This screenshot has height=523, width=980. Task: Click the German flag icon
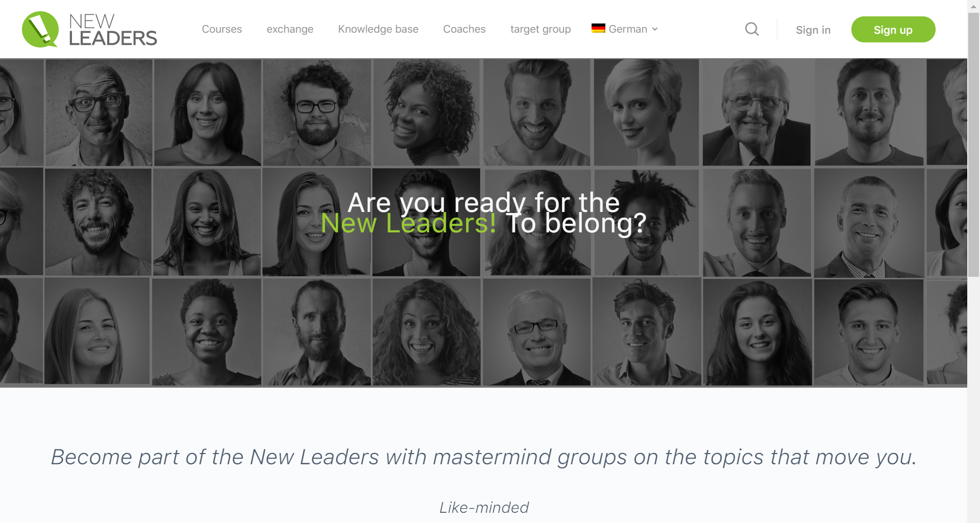pyautogui.click(x=598, y=28)
